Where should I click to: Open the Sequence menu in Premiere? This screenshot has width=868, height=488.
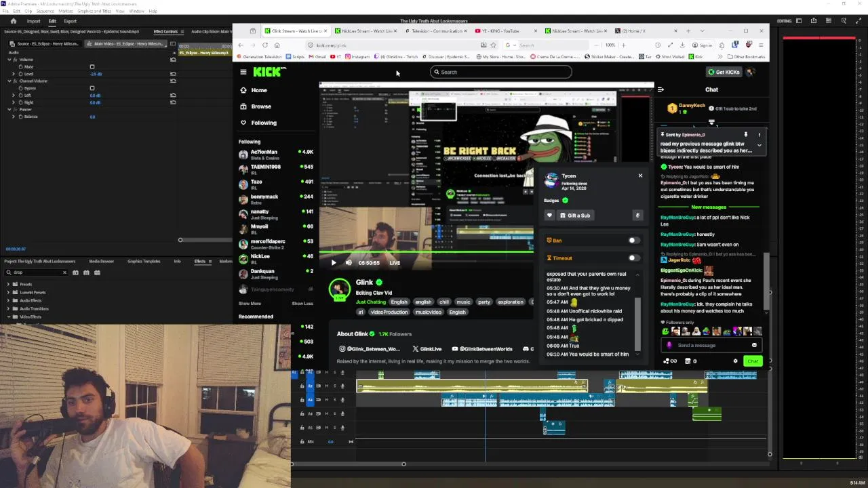45,12
